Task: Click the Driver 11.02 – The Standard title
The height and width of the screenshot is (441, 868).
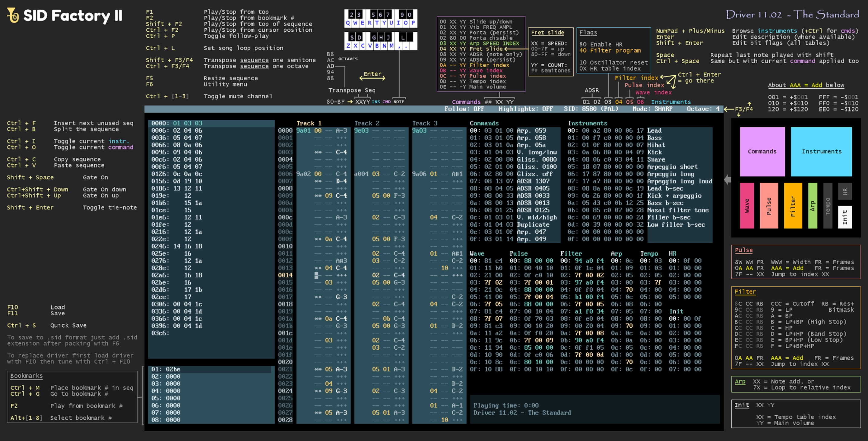Action: pyautogui.click(x=792, y=14)
